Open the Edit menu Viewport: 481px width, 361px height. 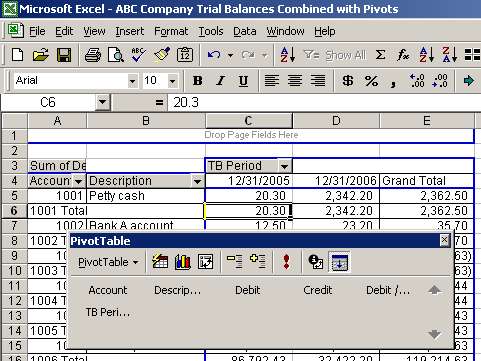(64, 31)
